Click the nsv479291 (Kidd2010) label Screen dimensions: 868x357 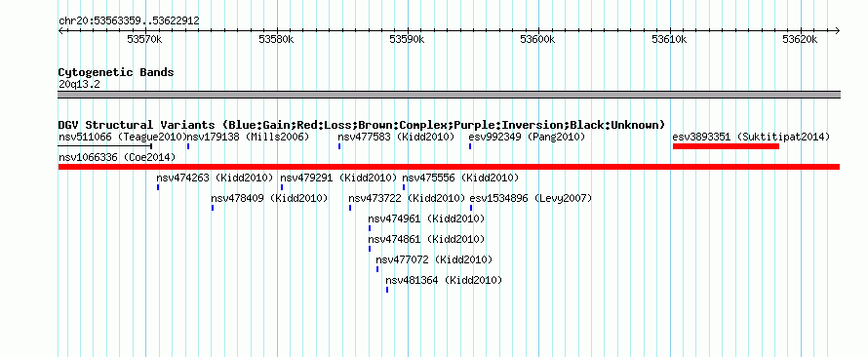pos(338,178)
